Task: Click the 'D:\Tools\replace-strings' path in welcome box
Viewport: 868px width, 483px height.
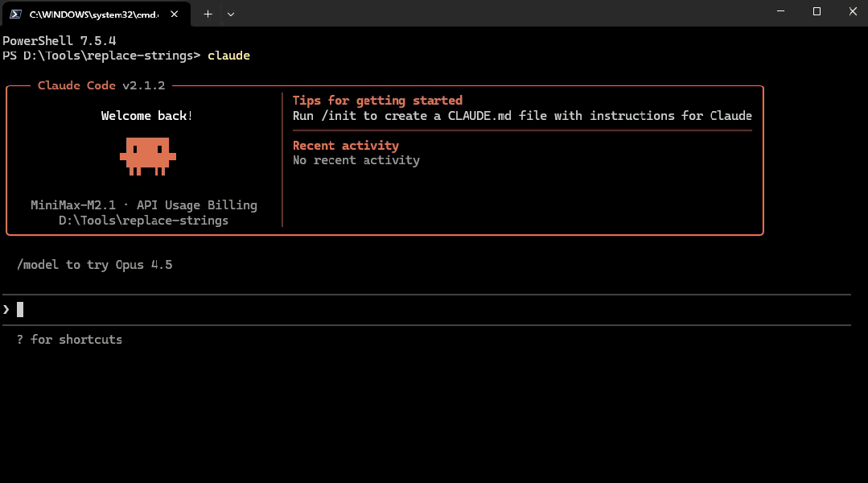Action: 143,221
